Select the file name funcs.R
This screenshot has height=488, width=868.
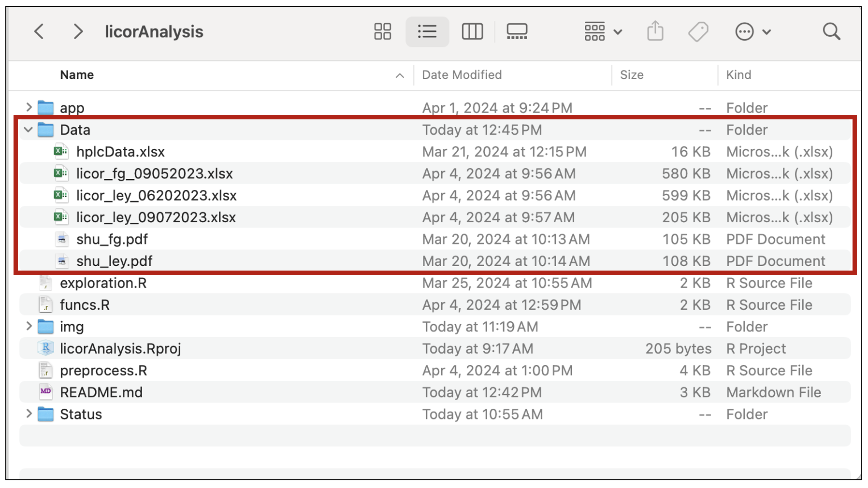[85, 305]
